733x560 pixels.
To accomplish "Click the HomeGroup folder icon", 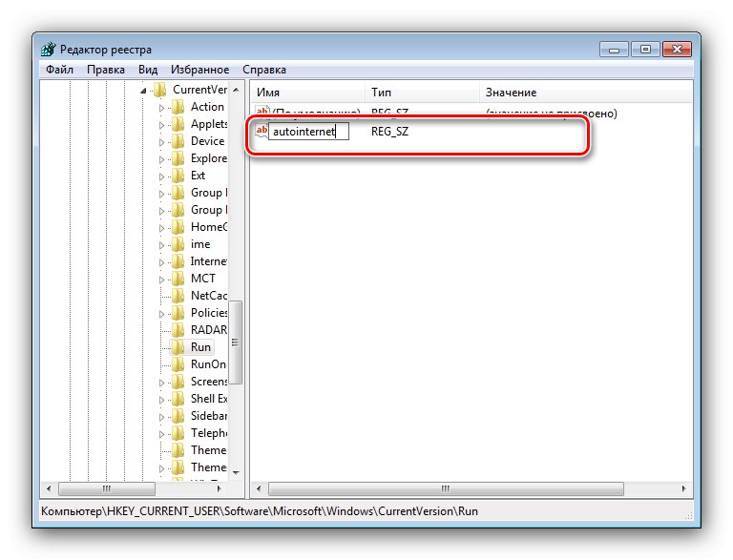I will click(178, 227).
